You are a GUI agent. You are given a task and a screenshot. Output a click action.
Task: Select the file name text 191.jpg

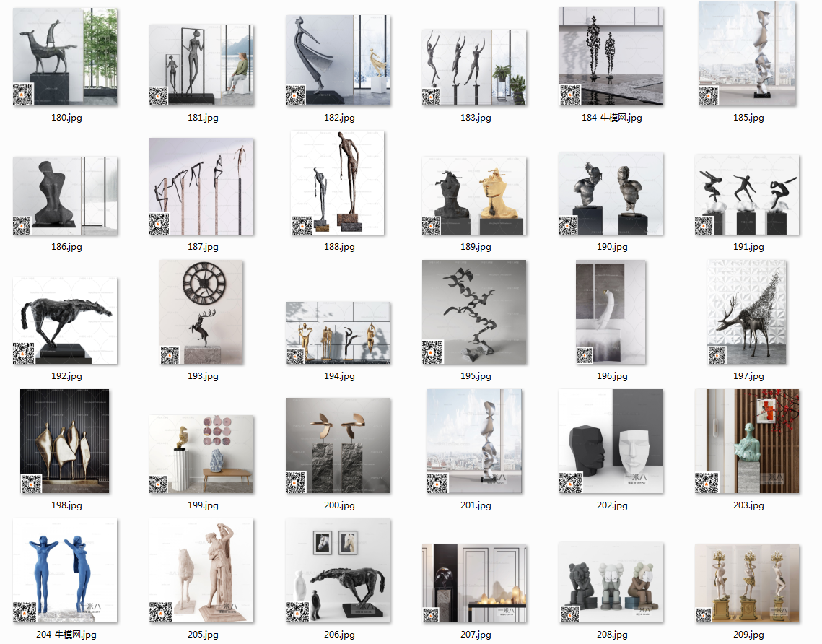748,247
